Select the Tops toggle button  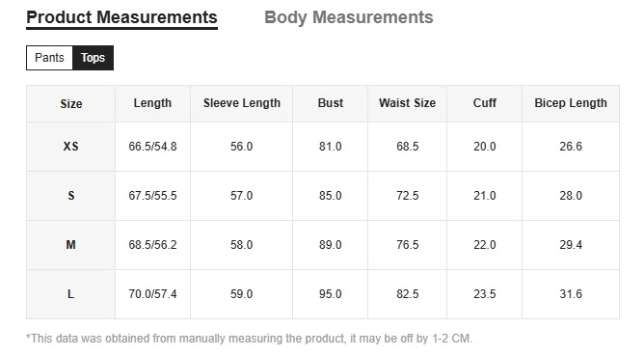[93, 58]
